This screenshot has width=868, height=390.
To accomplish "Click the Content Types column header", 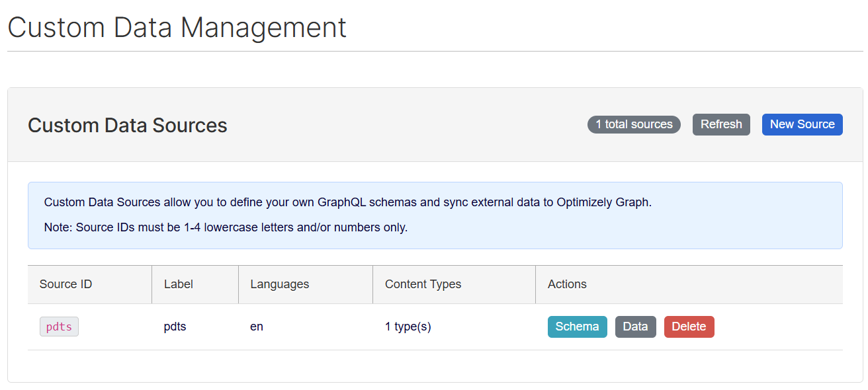I will click(x=423, y=284).
